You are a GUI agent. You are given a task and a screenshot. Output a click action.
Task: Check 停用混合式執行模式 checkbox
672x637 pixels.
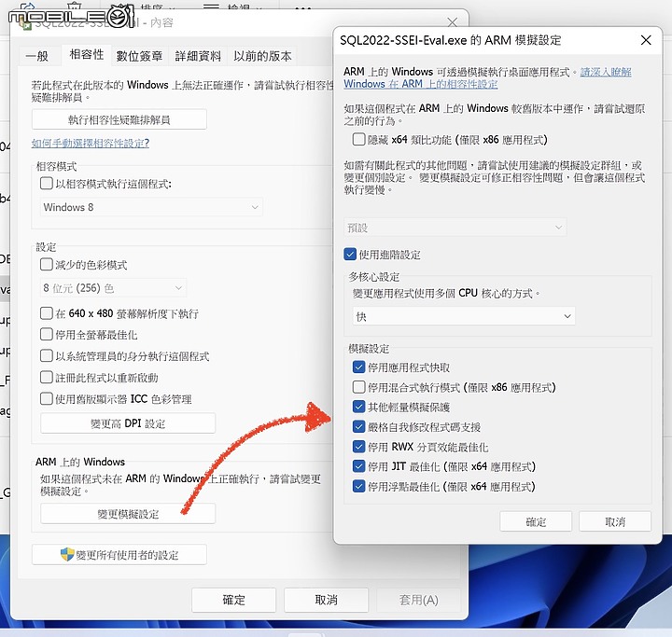(358, 387)
